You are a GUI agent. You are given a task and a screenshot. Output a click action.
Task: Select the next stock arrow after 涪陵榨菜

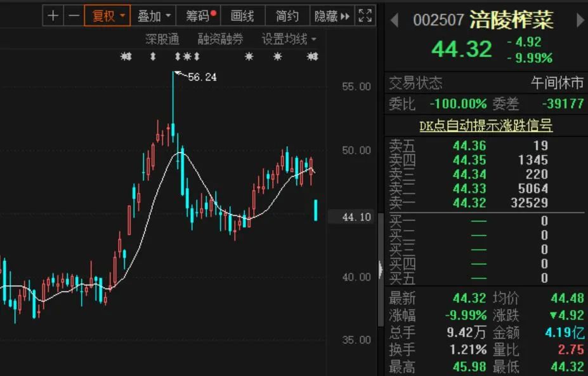pyautogui.click(x=578, y=20)
